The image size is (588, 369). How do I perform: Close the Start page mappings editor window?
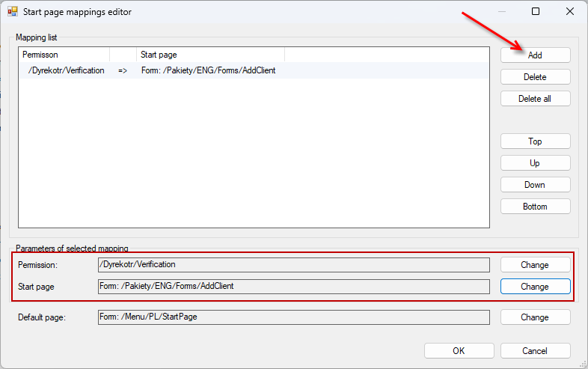pyautogui.click(x=569, y=12)
